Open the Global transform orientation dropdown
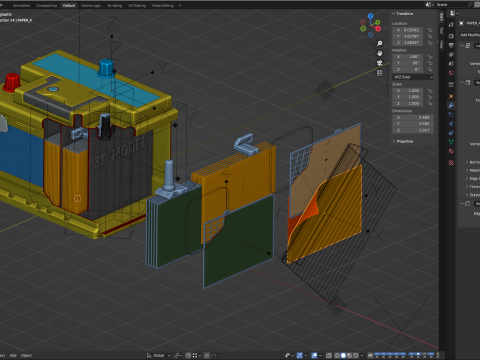Viewport: 480px width, 360px height. (158, 355)
